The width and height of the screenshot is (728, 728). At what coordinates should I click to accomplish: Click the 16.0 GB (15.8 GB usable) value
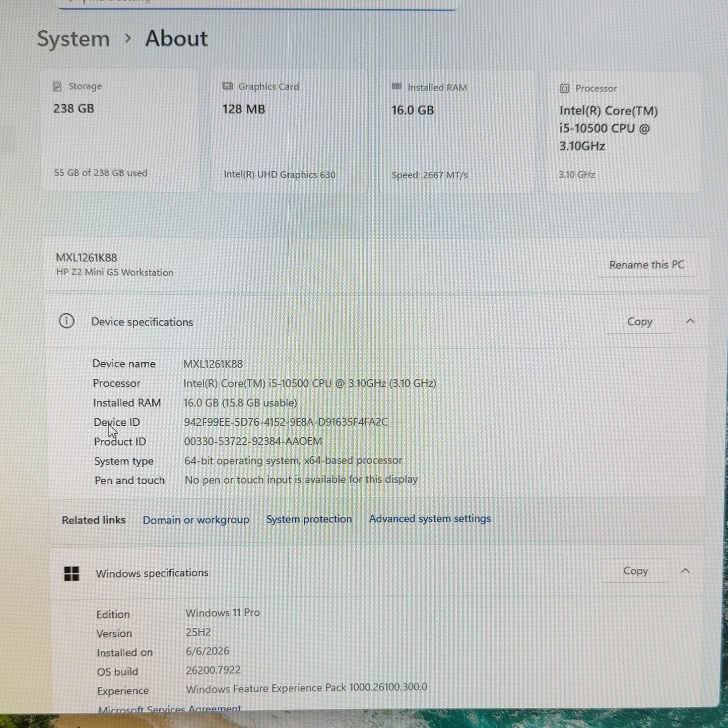pos(240,403)
